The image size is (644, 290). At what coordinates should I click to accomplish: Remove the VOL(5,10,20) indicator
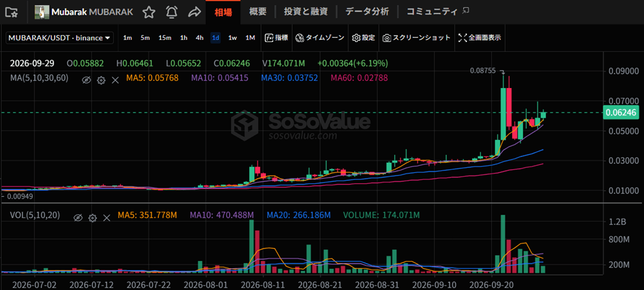coord(107,217)
